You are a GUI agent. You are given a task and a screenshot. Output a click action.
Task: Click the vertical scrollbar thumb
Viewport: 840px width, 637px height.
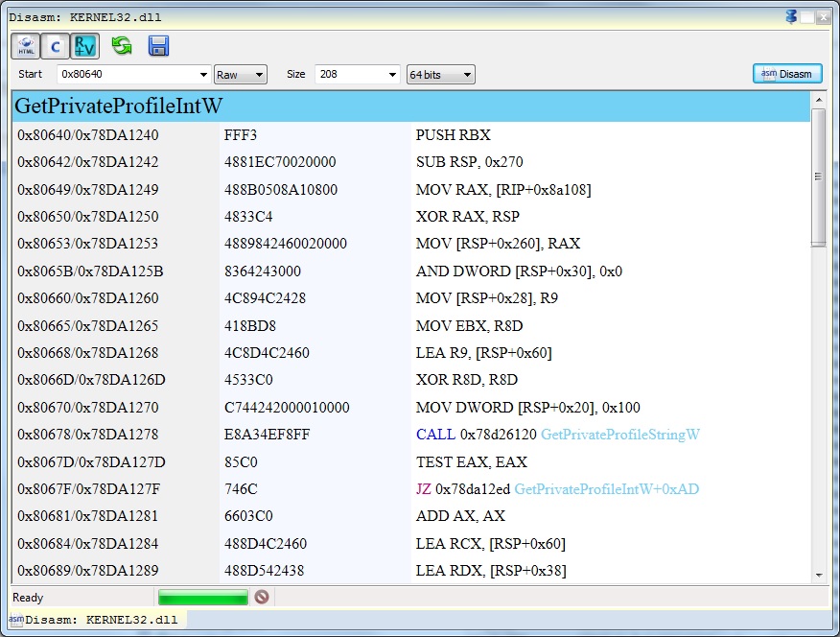tap(818, 177)
